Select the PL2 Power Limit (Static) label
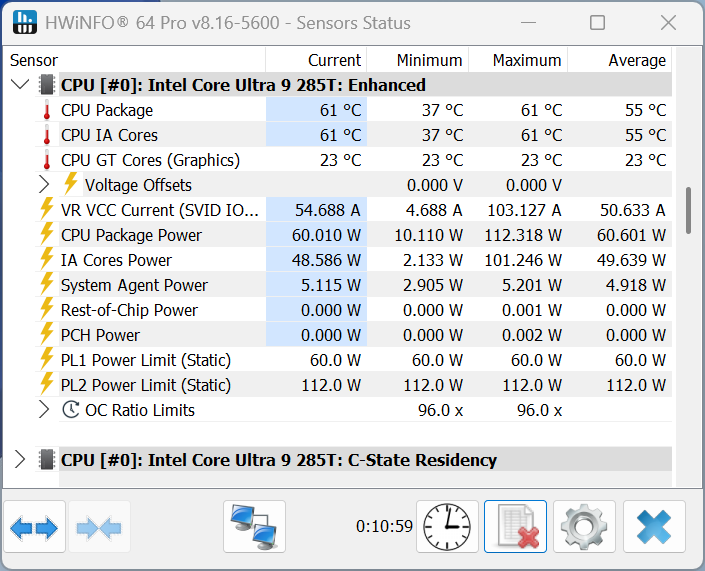 [x=146, y=385]
